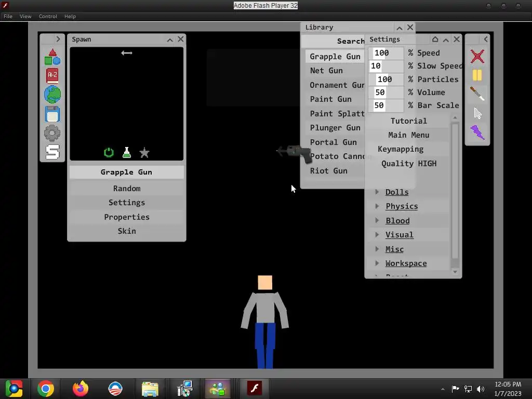Click the globe world icon
The height and width of the screenshot is (399, 532).
point(52,95)
